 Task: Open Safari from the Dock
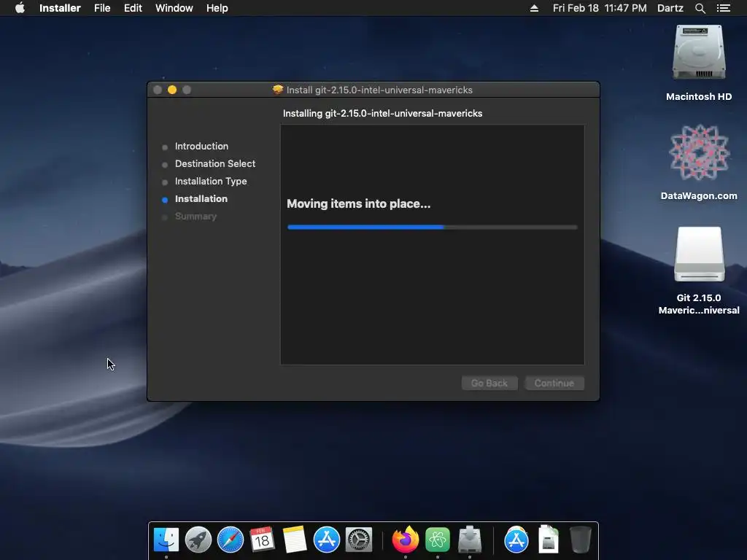click(230, 540)
